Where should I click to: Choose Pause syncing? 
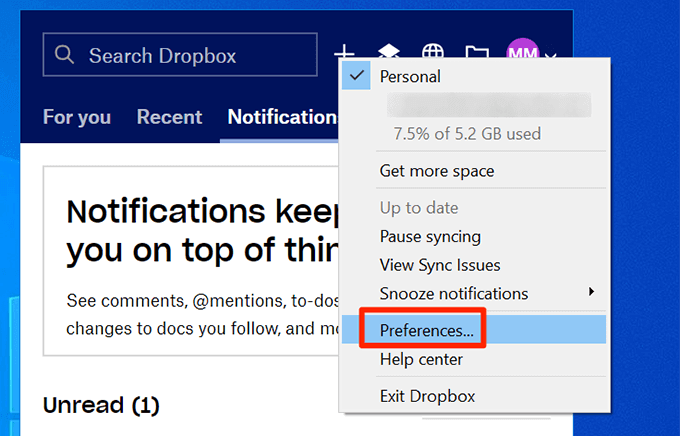point(430,237)
